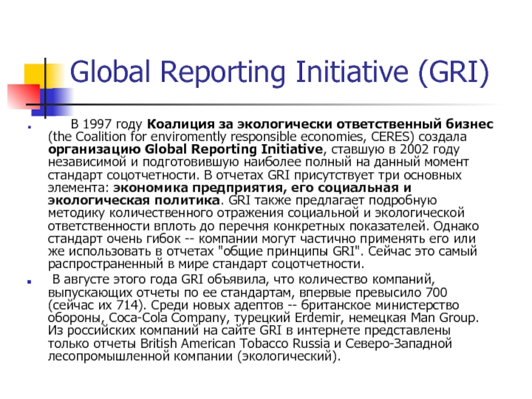
Task: Click the text "сейчас их 714"
Action: pos(96,305)
